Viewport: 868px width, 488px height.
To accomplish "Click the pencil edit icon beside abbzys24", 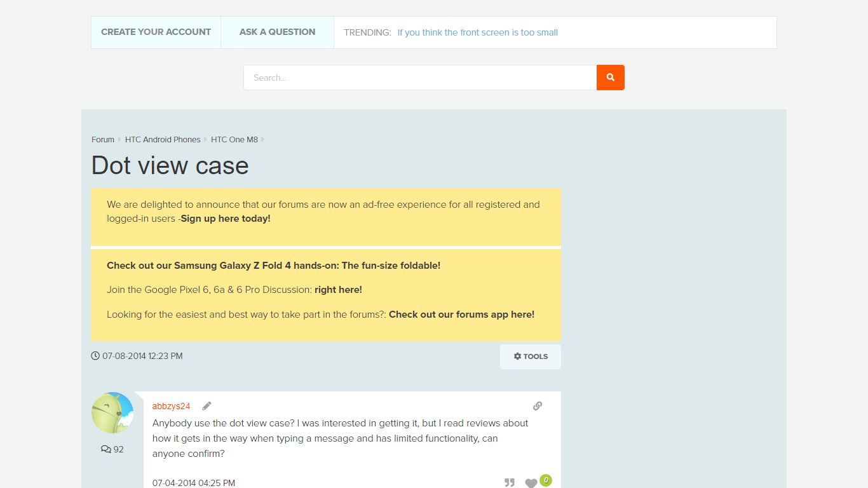I will coord(207,406).
